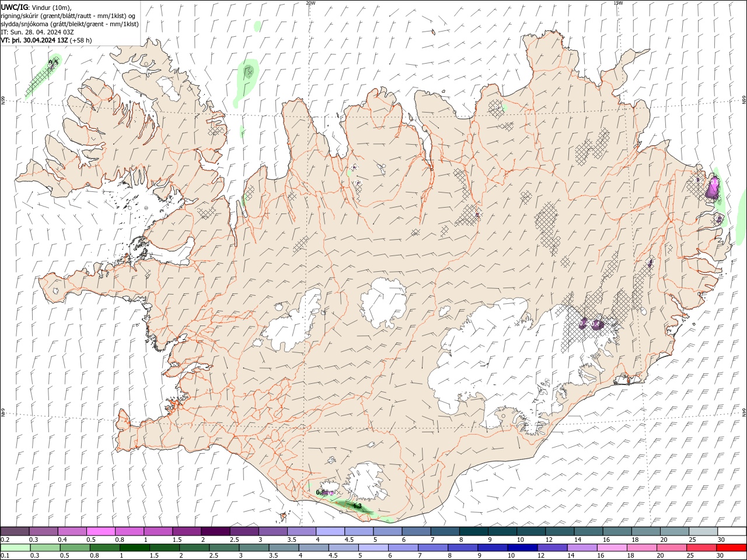Select the steel blue 6 snow legend swatch

tap(417, 531)
